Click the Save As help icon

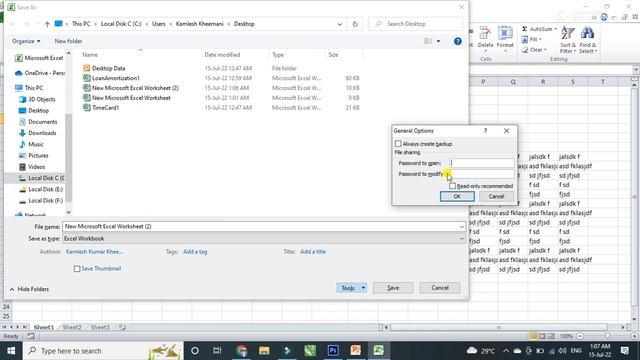coord(458,41)
